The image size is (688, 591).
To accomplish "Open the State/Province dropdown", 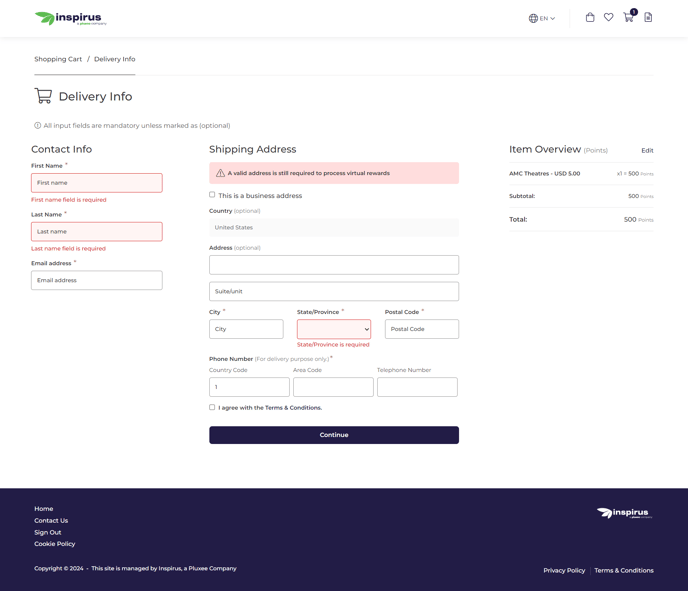I will click(x=334, y=329).
